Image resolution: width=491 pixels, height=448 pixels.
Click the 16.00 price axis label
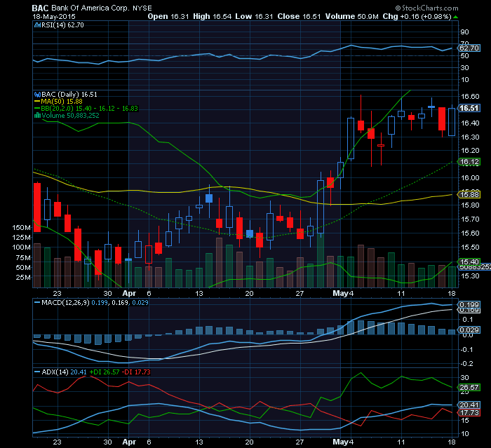pyautogui.click(x=470, y=178)
